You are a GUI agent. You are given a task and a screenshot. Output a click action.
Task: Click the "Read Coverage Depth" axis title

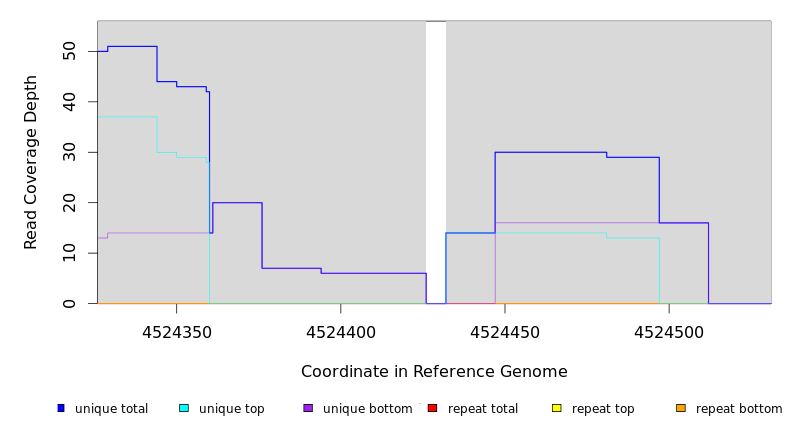click(31, 162)
